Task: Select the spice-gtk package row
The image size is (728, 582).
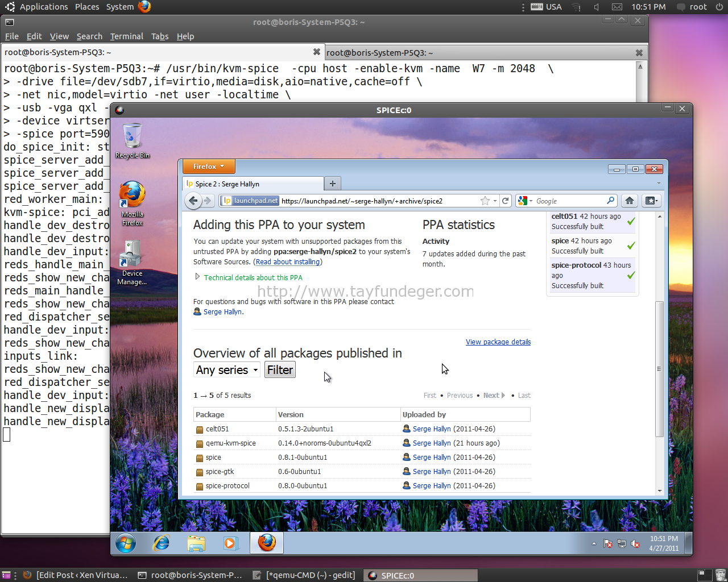Action: point(362,472)
